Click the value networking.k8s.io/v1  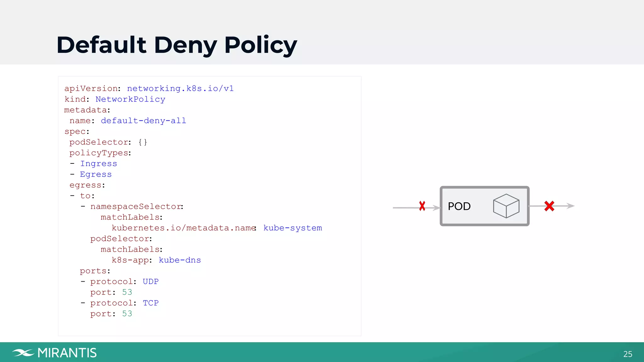coord(180,89)
